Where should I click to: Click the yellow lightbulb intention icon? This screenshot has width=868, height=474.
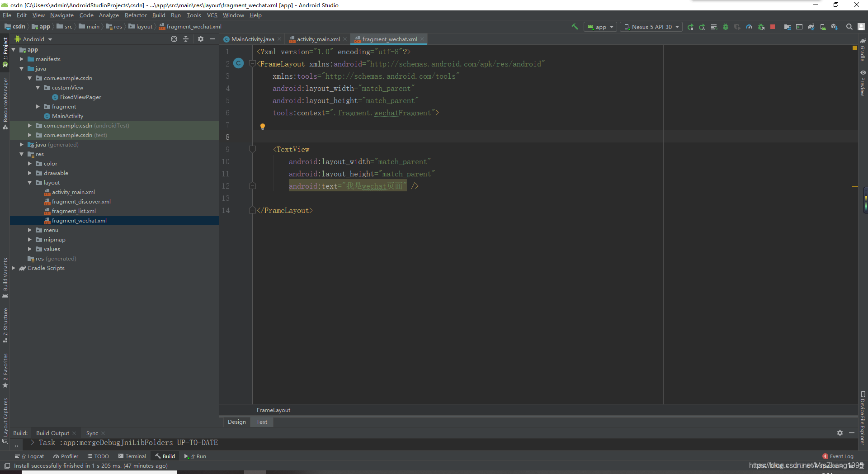263,127
